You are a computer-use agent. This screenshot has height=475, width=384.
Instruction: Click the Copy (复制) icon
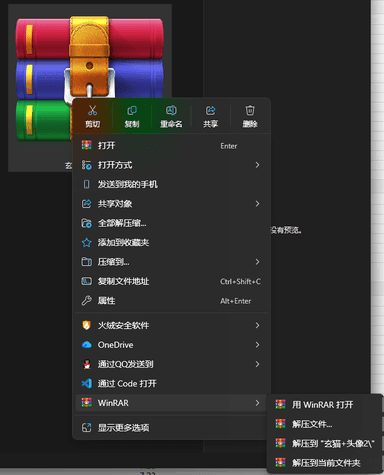point(132,110)
